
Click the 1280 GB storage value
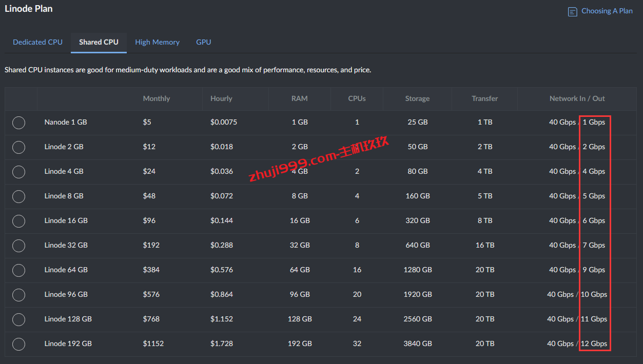(x=418, y=270)
